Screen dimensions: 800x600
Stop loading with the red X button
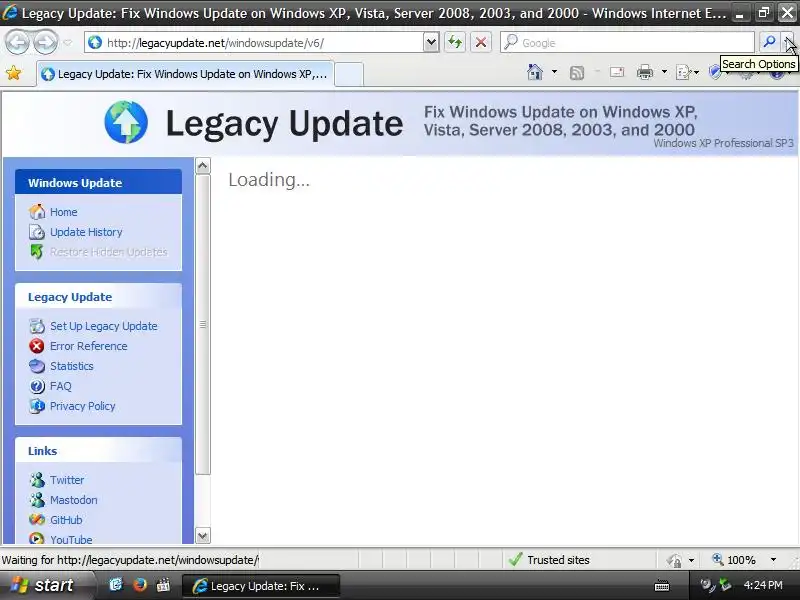481,42
